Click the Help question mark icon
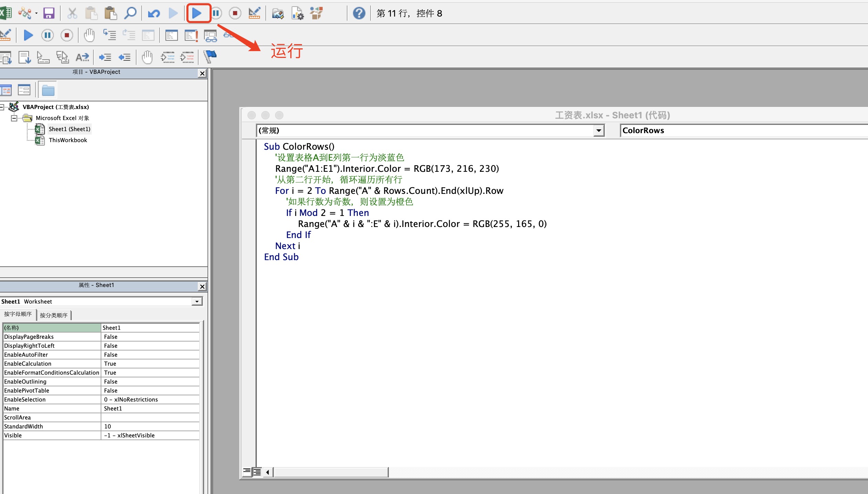 click(x=359, y=13)
